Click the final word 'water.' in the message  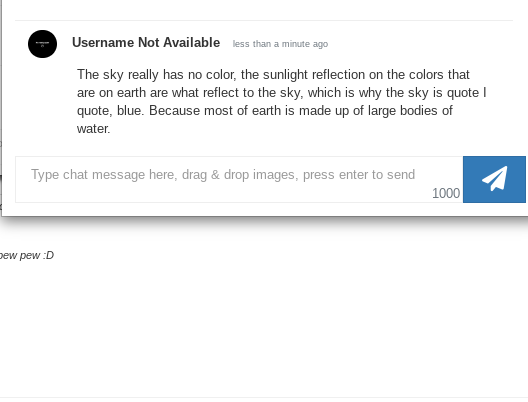click(x=94, y=129)
